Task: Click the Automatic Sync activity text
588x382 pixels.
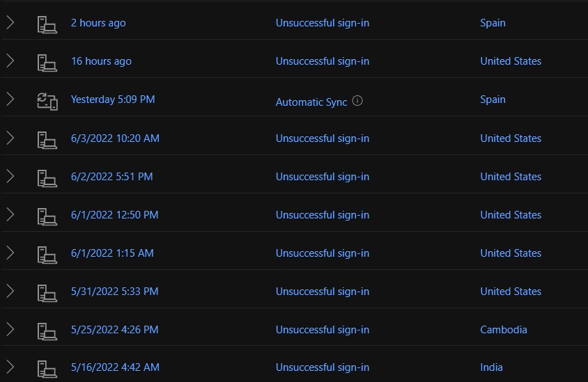Action: pos(311,102)
